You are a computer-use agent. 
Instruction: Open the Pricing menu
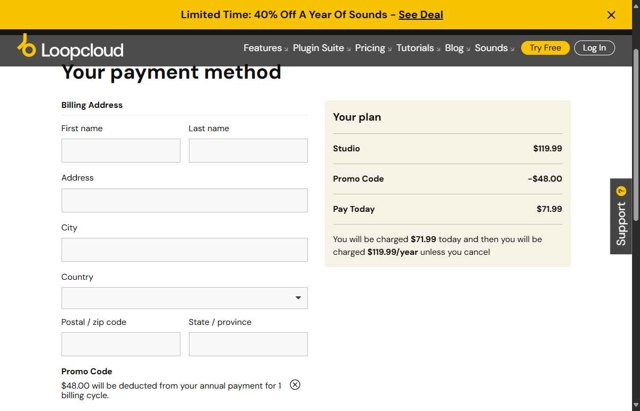point(373,48)
